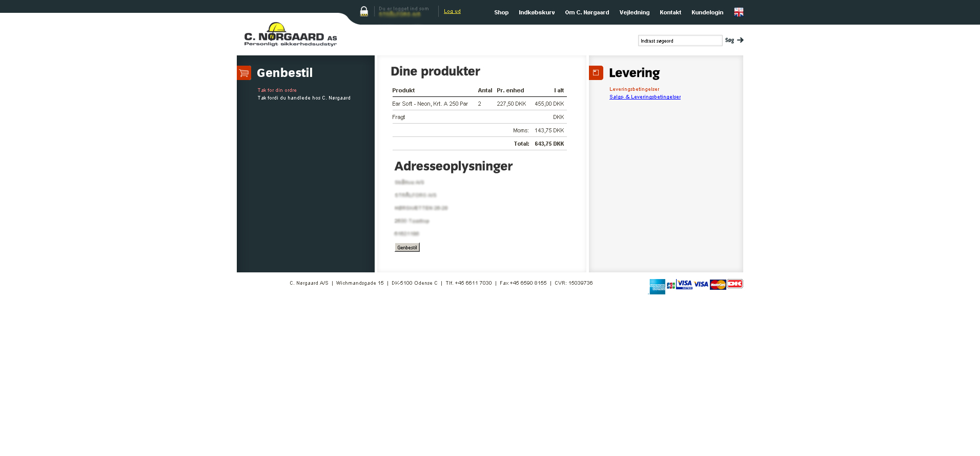The width and height of the screenshot is (980, 456).
Task: Click the JCB card icon
Action: (x=670, y=285)
